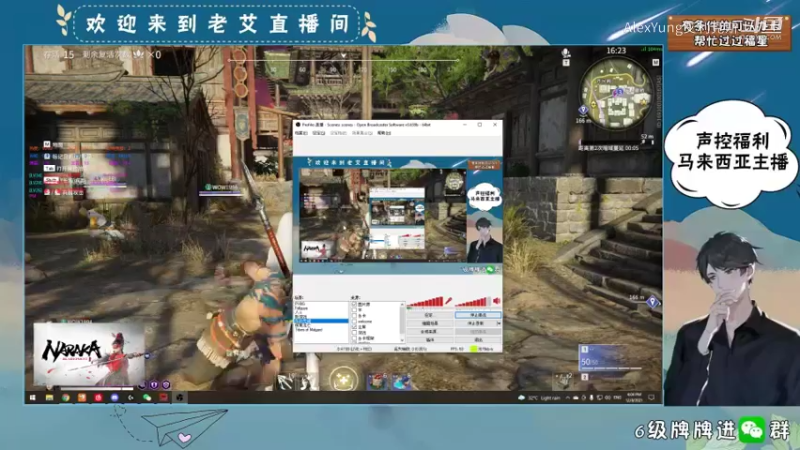Viewport: 800px width, 450px height.
Task: Adjust the microphone volume meter in OBS
Action: tap(424, 301)
